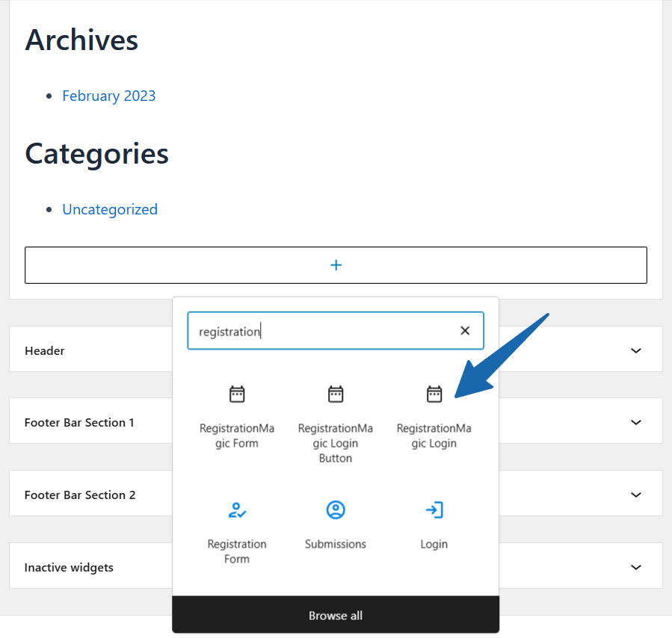Expand the Header widget area chevron
The width and height of the screenshot is (672, 638).
pos(635,350)
